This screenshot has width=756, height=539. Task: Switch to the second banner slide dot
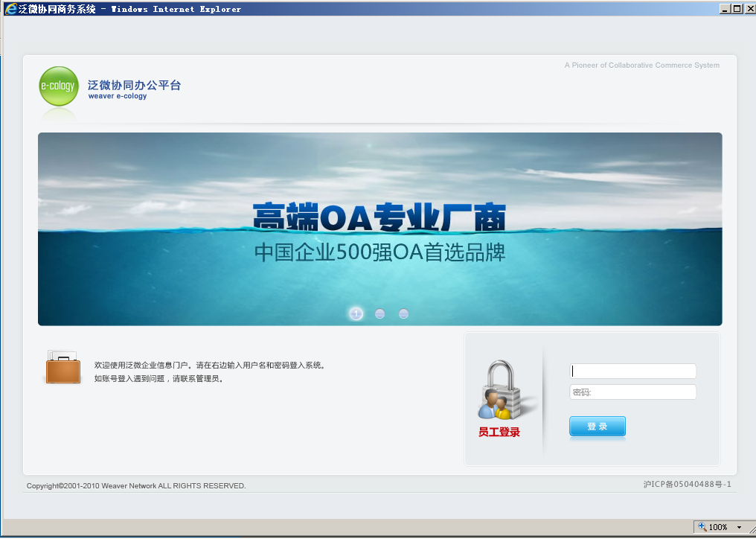(380, 313)
